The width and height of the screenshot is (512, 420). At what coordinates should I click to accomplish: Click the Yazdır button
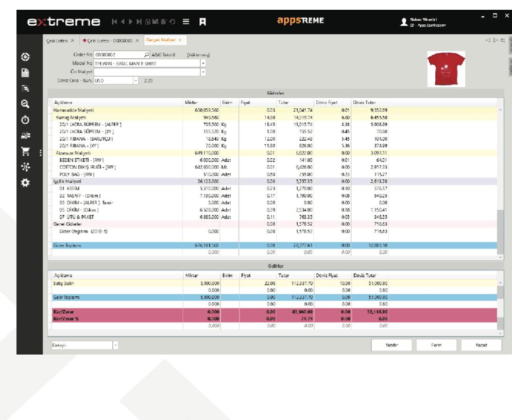(x=391, y=345)
